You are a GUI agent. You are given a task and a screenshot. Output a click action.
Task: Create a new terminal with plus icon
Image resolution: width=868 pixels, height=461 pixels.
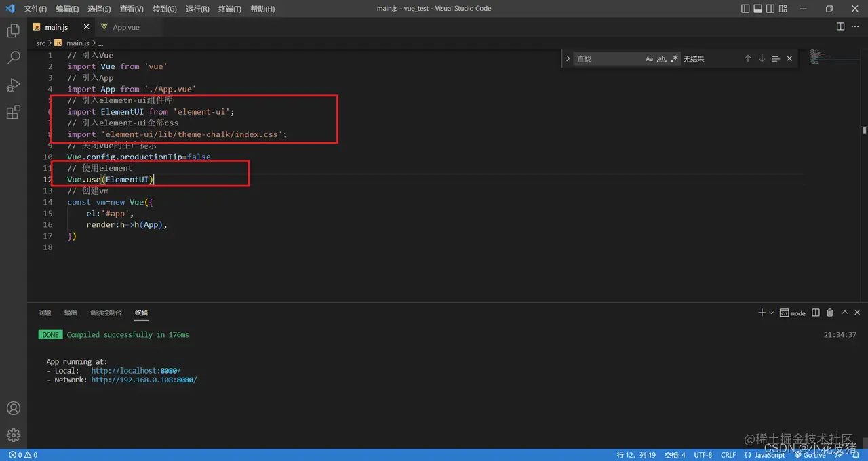tap(762, 313)
